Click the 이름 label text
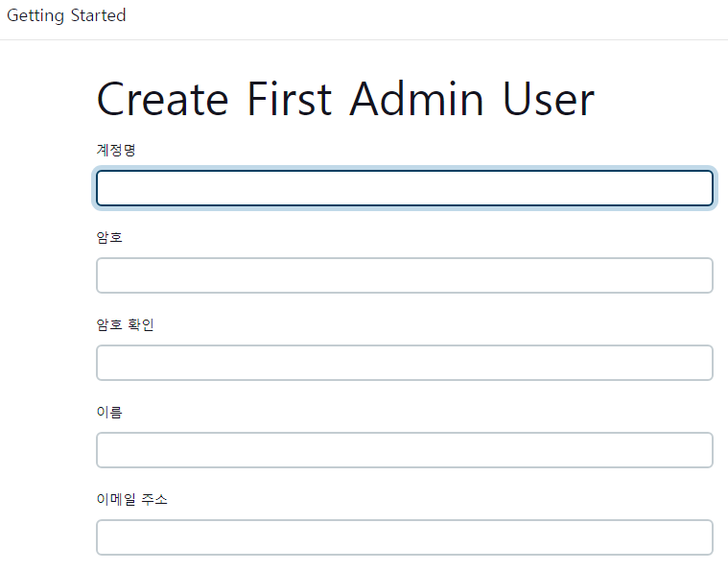The width and height of the screenshot is (728, 571). click(109, 412)
